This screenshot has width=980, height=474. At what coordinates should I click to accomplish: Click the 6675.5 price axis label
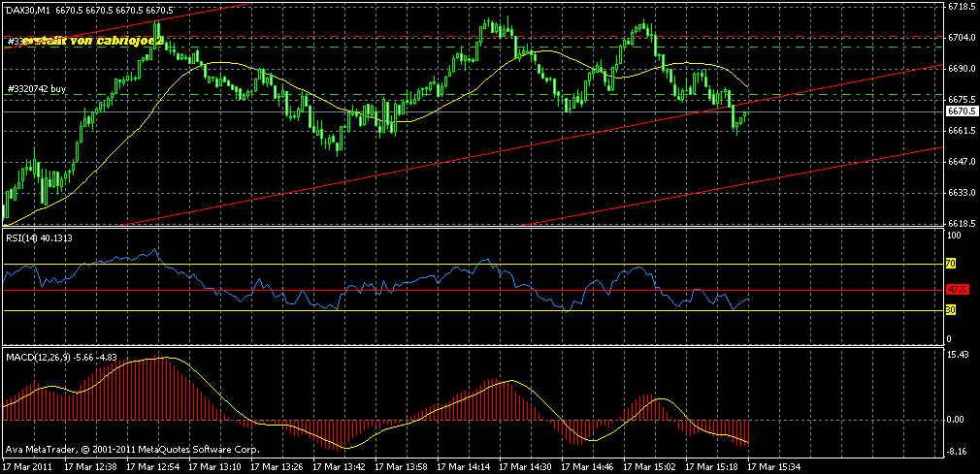point(962,100)
